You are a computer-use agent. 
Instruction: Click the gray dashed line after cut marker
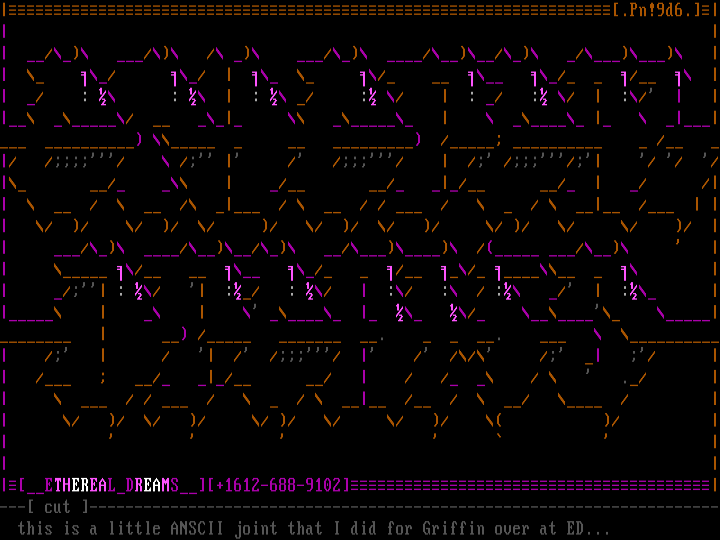coord(400,507)
